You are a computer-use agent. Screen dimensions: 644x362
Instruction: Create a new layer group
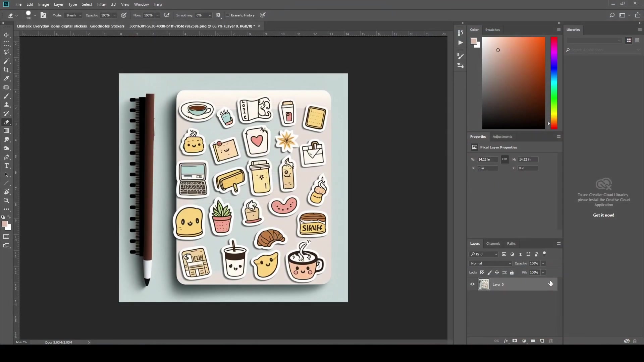coord(533,341)
